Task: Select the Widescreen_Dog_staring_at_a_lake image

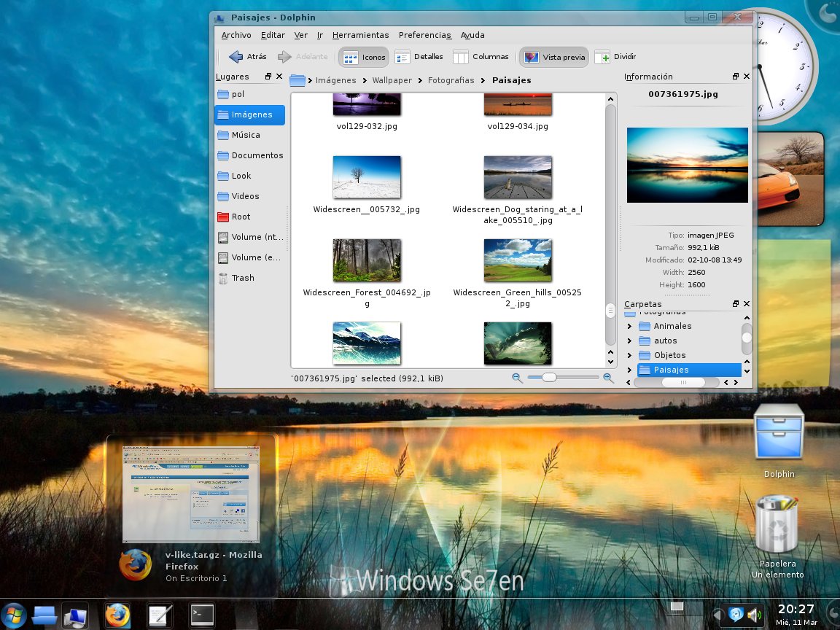Action: (518, 177)
